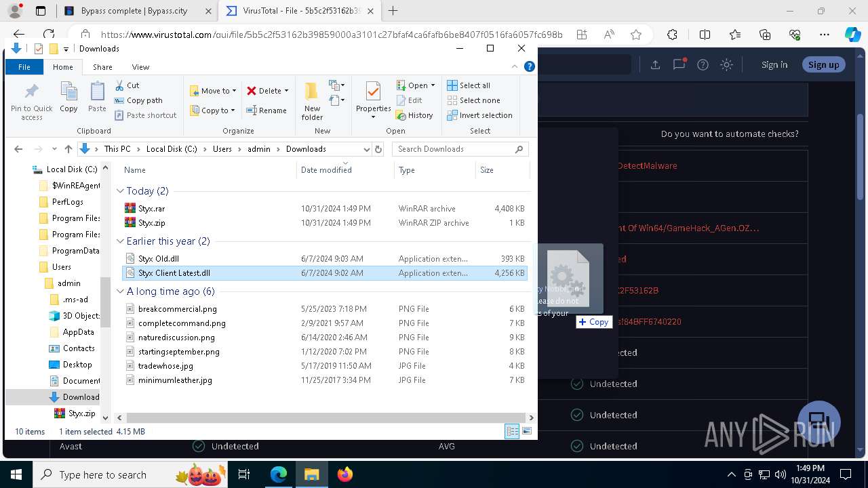Switch to Large icons view layout
Image resolution: width=868 pixels, height=488 pixels.
526,431
